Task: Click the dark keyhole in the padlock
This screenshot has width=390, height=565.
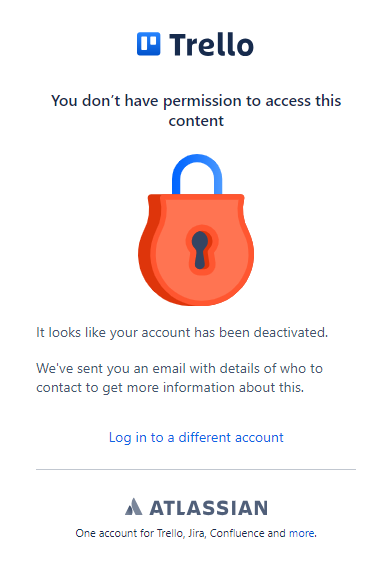Action: 200,250
